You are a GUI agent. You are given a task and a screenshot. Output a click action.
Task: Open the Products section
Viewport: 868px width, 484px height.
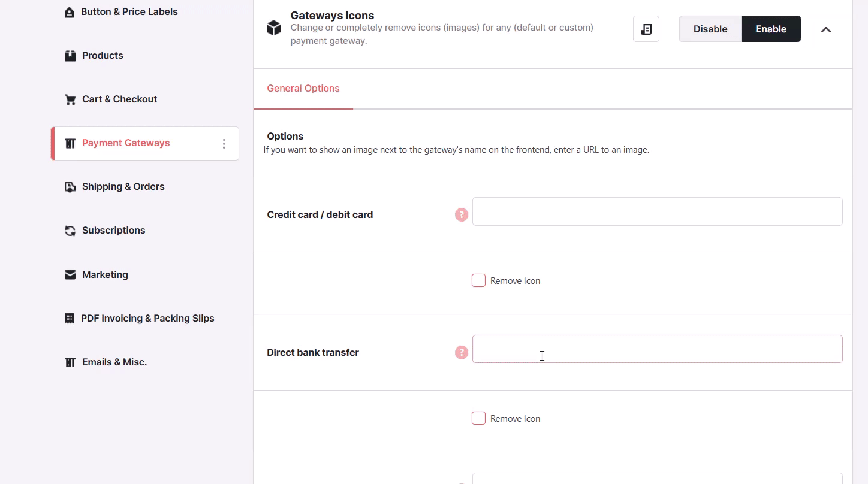tap(103, 56)
